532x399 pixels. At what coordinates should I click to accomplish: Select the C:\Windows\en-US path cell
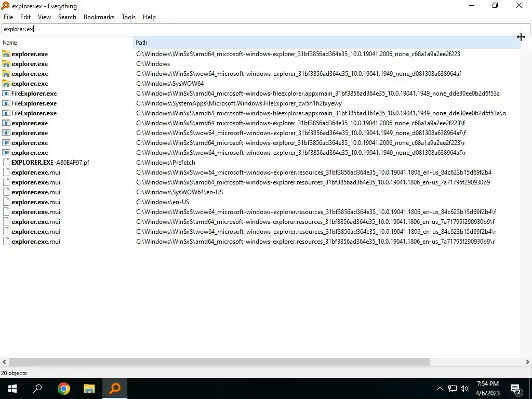click(163, 202)
